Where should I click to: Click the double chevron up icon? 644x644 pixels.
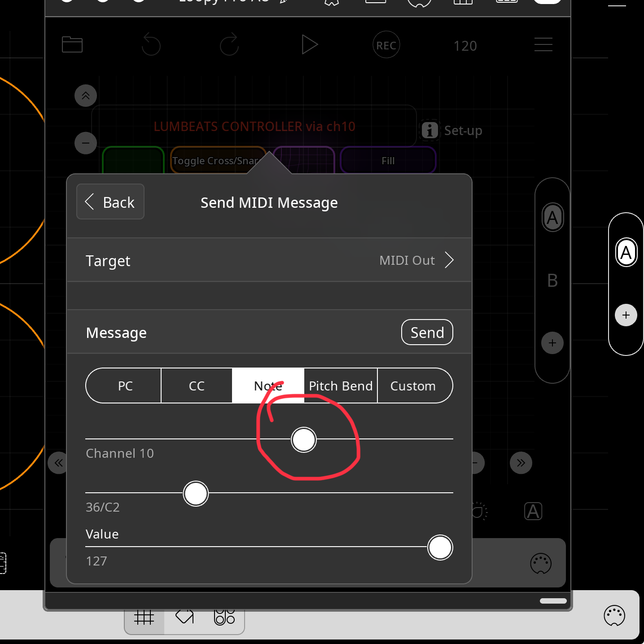point(86,96)
